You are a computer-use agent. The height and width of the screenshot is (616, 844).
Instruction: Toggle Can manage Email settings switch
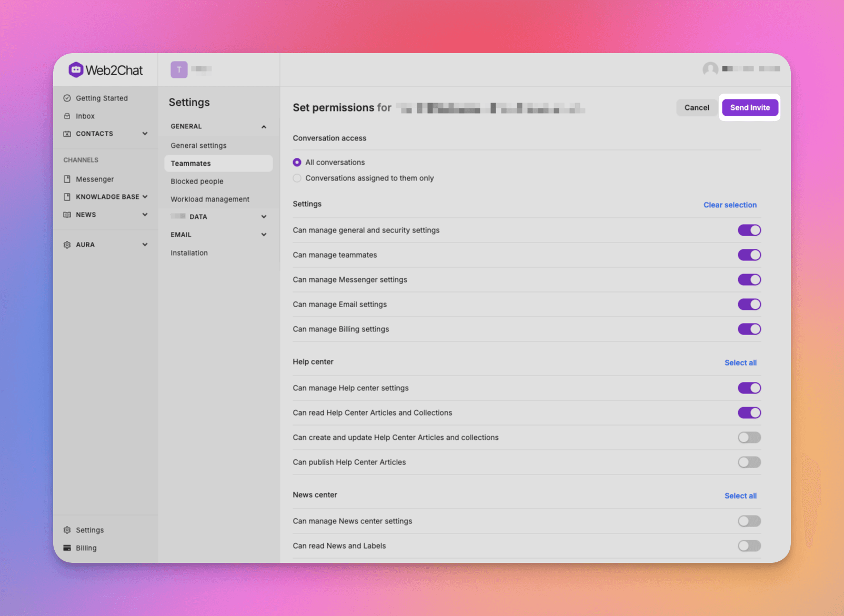tap(749, 304)
